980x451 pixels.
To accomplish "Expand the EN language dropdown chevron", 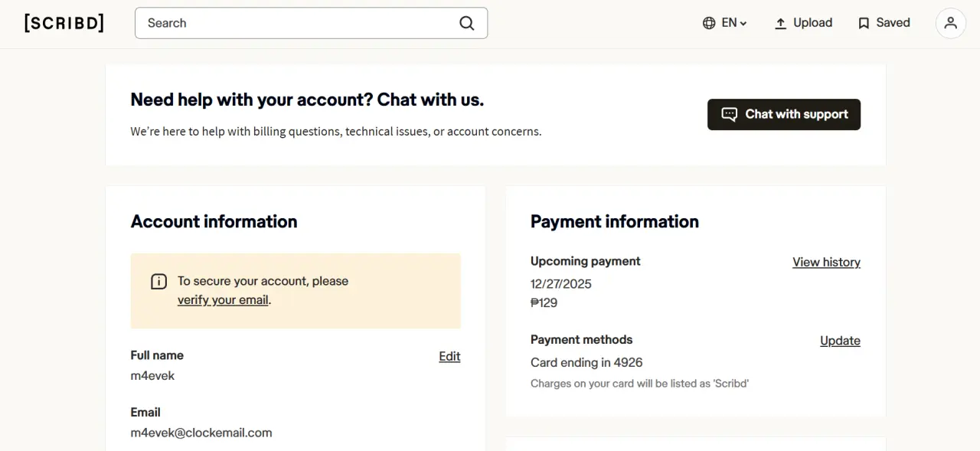I will coord(743,24).
